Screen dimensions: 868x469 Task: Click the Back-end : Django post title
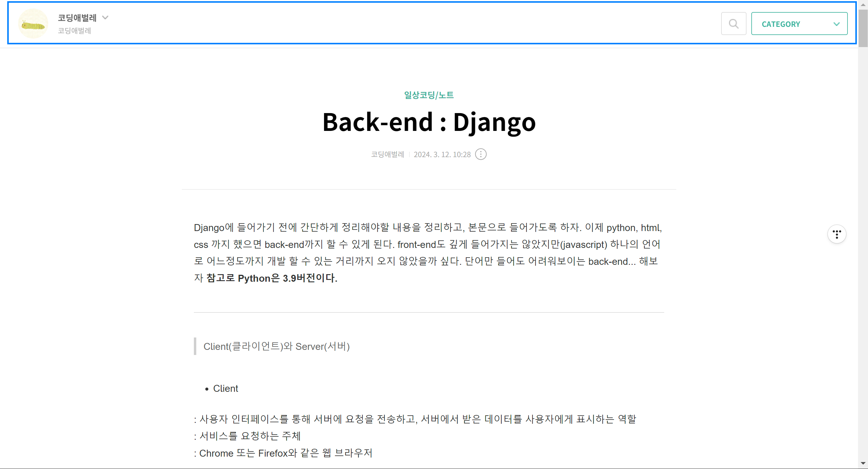pyautogui.click(x=429, y=122)
